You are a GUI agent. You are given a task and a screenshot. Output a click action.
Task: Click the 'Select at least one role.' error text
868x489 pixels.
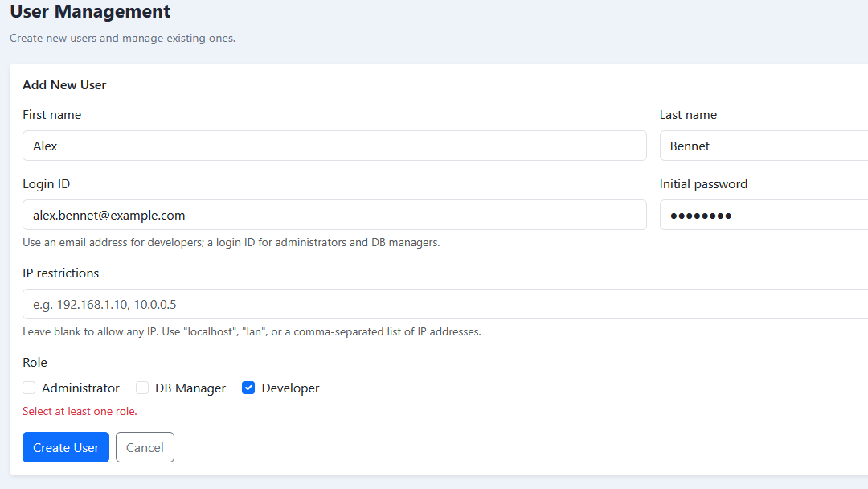80,412
